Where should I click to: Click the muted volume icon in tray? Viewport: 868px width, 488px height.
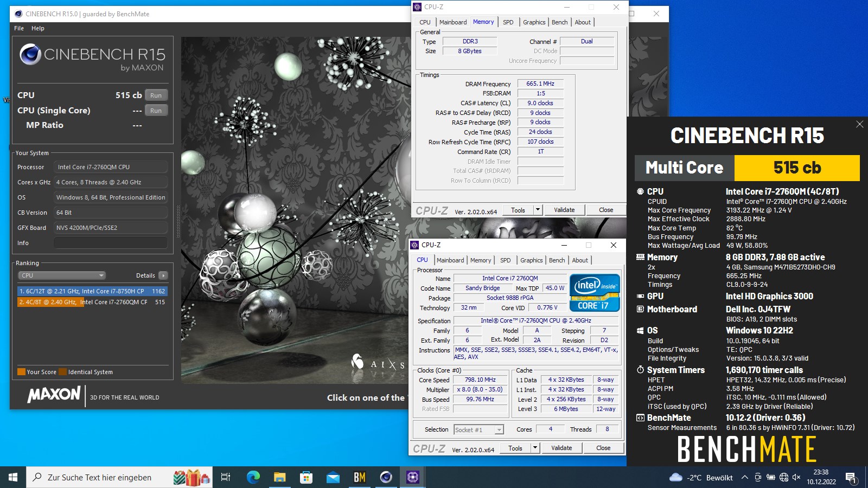pos(796,478)
